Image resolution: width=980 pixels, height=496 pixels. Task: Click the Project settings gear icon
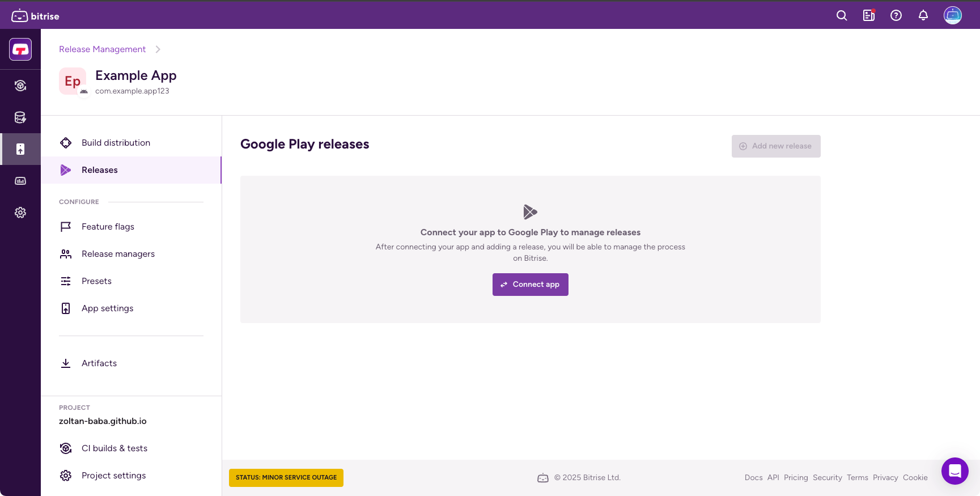[x=66, y=476]
